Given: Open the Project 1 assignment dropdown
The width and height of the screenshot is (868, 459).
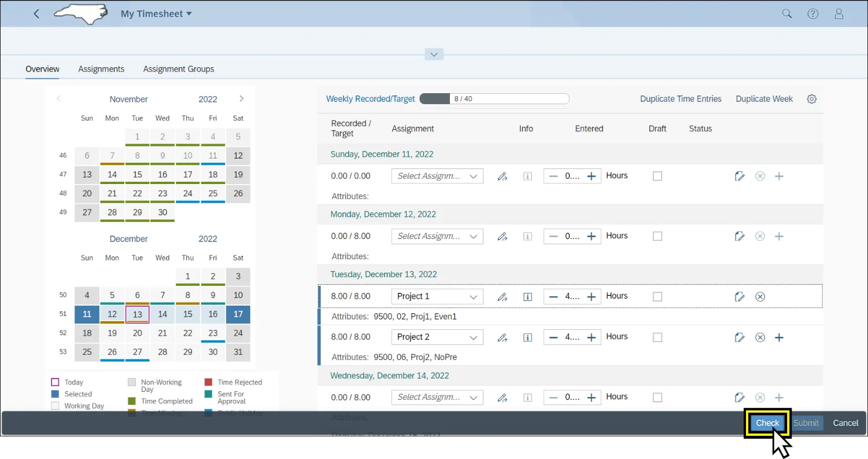Looking at the screenshot, I should [474, 296].
